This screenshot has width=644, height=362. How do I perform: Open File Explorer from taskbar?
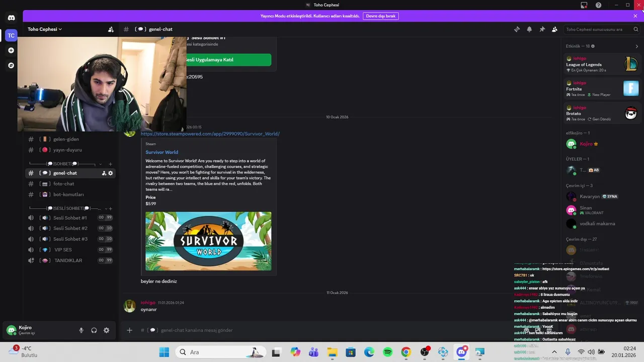332,352
